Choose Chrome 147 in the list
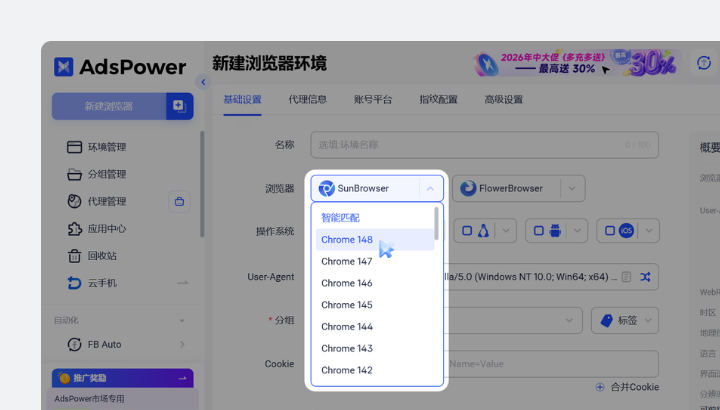Image resolution: width=720 pixels, height=410 pixels. (375, 261)
